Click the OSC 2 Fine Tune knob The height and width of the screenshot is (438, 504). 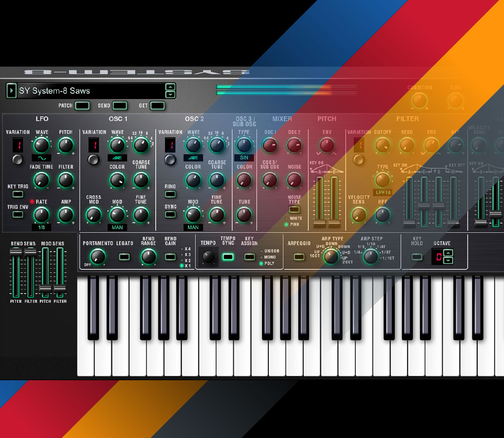217,215
